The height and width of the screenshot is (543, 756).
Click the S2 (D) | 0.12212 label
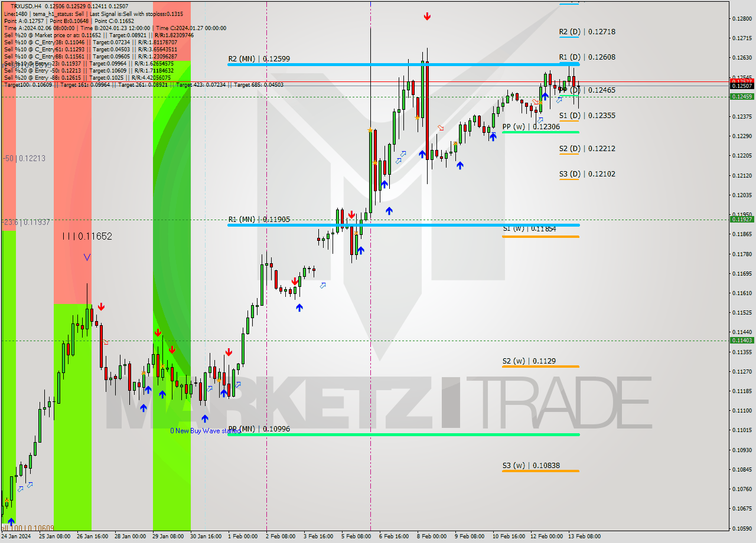(x=587, y=149)
